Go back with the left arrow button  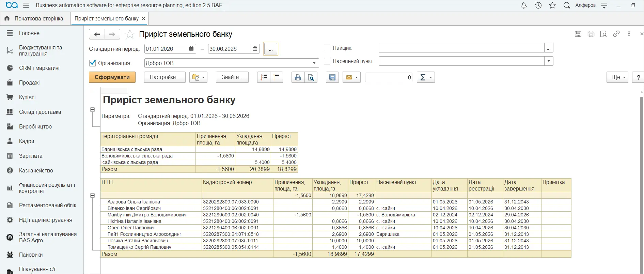point(97,34)
